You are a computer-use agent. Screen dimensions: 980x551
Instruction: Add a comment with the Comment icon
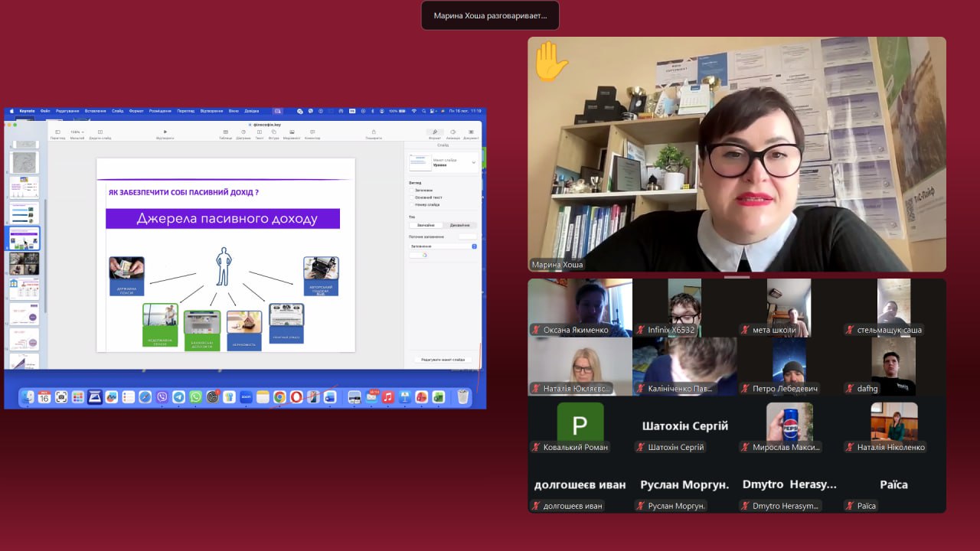click(312, 132)
